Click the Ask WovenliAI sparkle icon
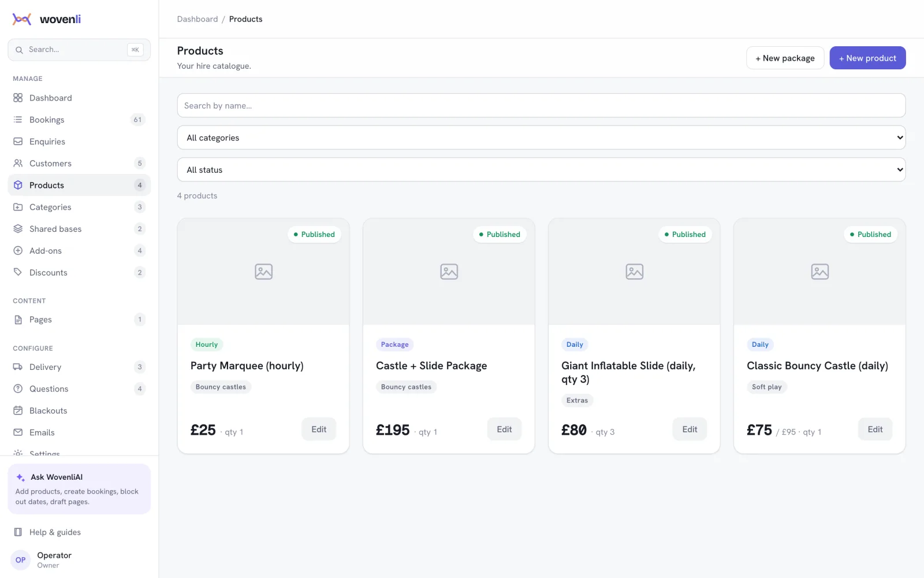 tap(21, 477)
